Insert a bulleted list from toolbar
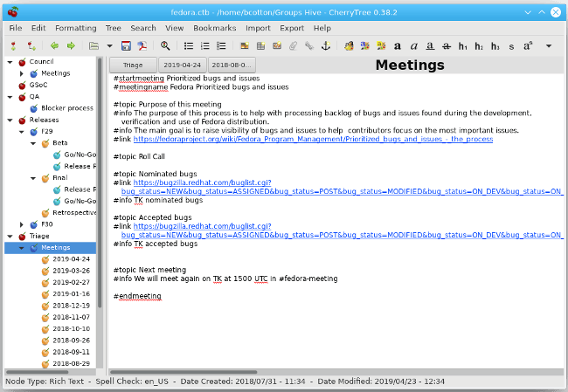The image size is (568, 392). tap(186, 45)
